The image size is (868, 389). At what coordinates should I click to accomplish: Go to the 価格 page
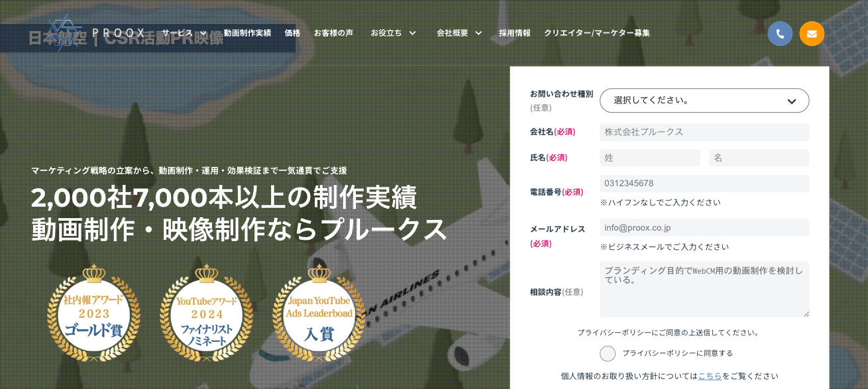coord(292,33)
